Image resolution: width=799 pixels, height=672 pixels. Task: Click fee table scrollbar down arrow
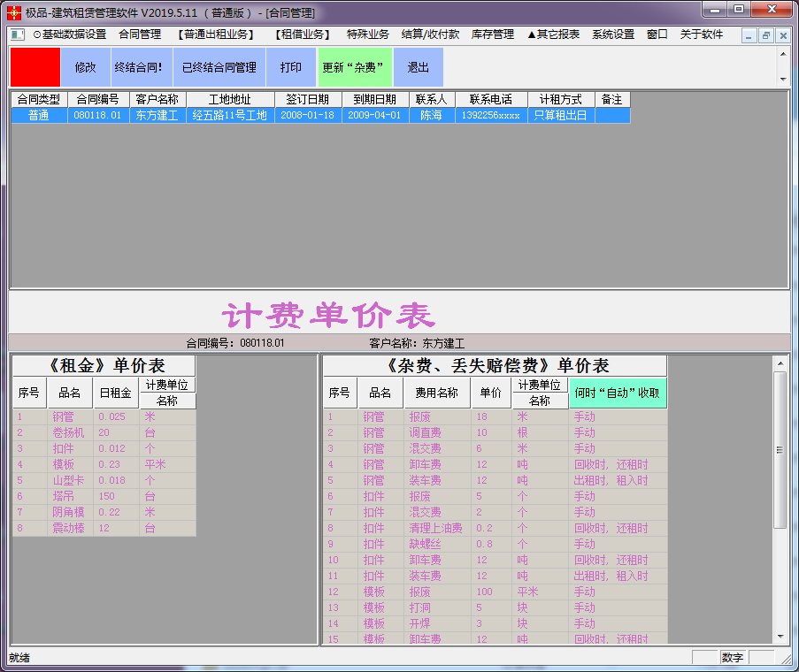pos(780,637)
